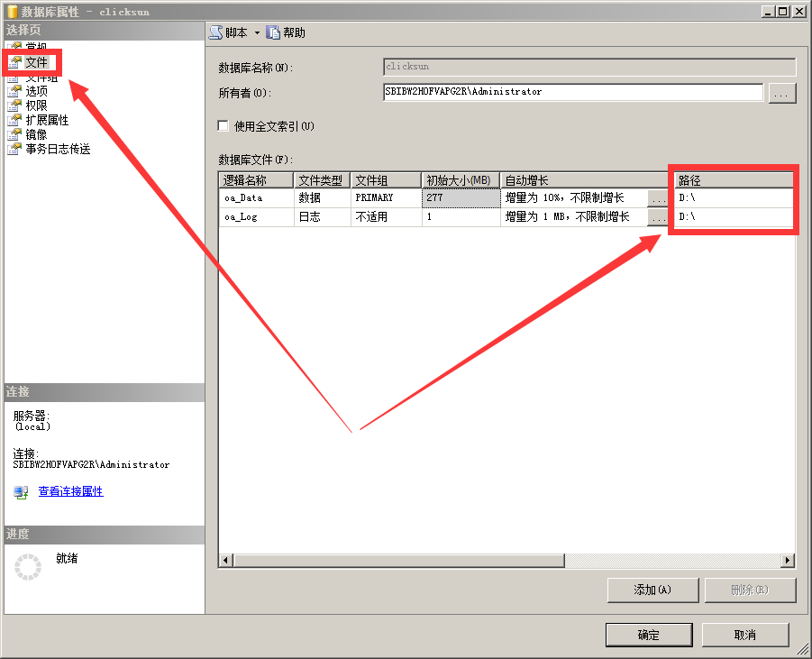This screenshot has width=812, height=659.
Task: Open autogrowth settings for oa_Log
Action: click(x=658, y=217)
